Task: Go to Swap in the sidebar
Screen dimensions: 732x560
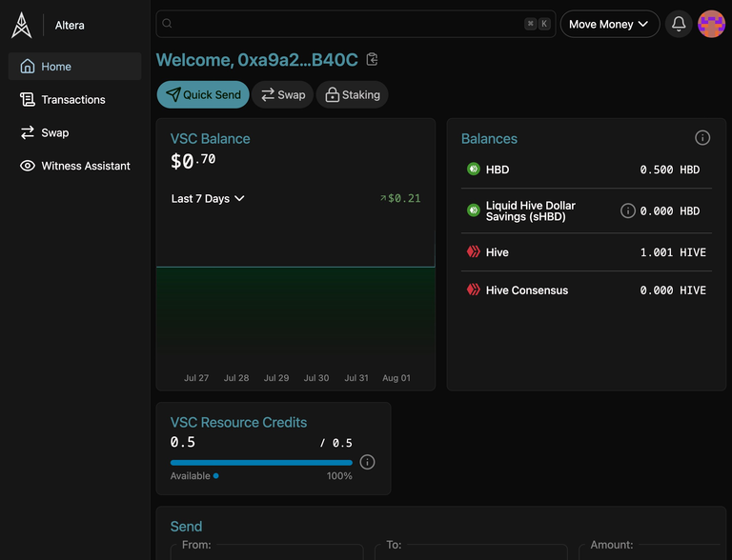Action: coord(74,132)
